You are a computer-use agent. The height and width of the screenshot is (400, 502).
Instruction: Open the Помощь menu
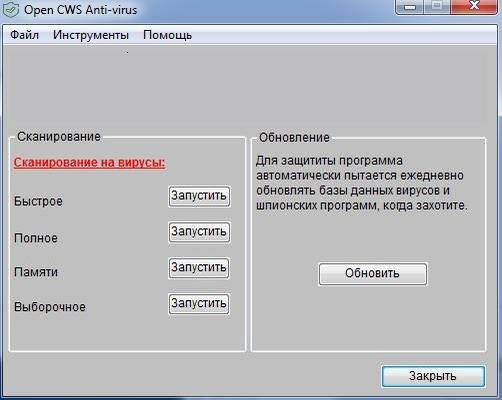pyautogui.click(x=167, y=35)
